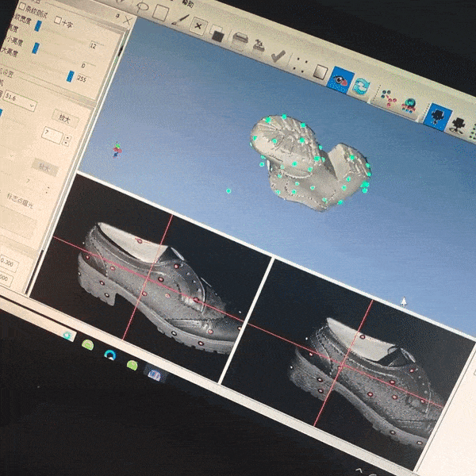The width and height of the screenshot is (476, 476).
Task: Click the small axis gizmo in viewport
Action: [x=117, y=150]
